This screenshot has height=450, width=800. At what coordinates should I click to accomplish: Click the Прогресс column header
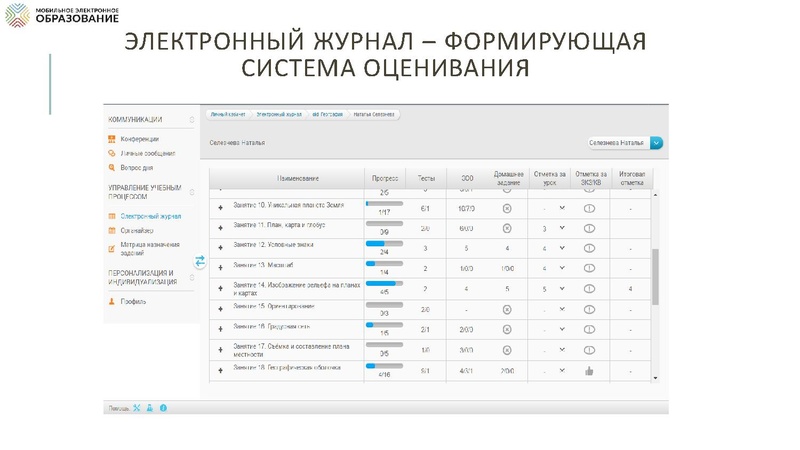click(385, 179)
